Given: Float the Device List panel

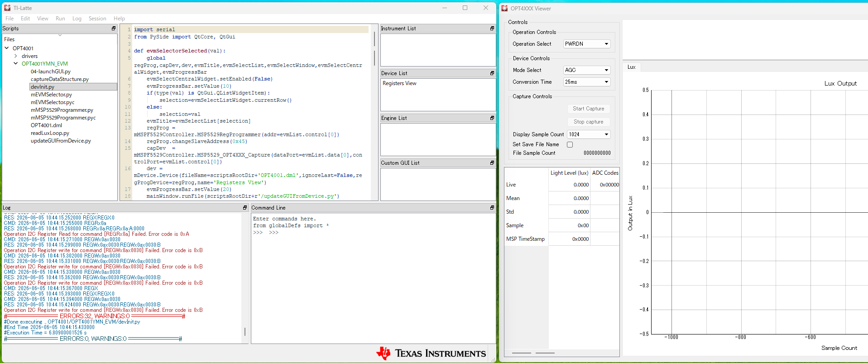Looking at the screenshot, I should coord(492,73).
